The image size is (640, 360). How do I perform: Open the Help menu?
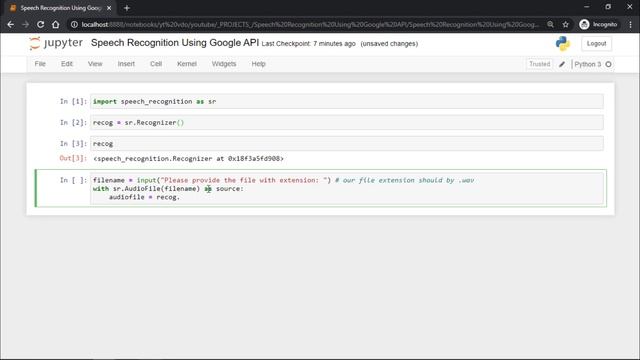tap(258, 64)
